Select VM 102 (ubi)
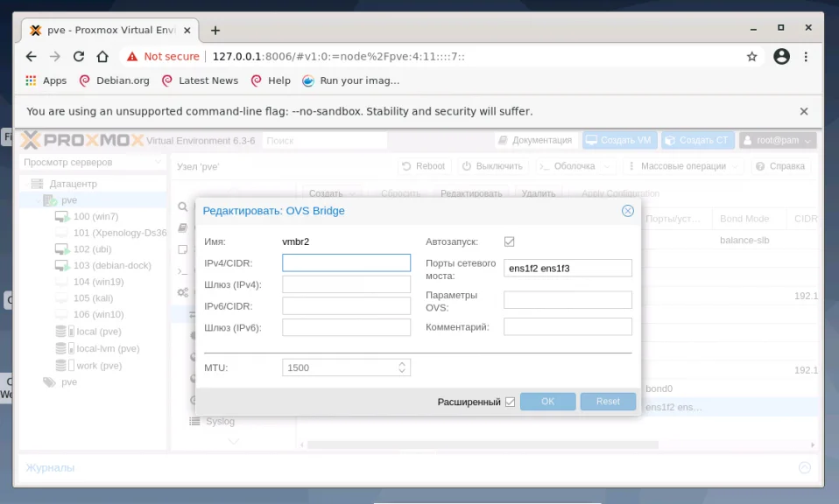The width and height of the screenshot is (839, 504). coord(92,249)
